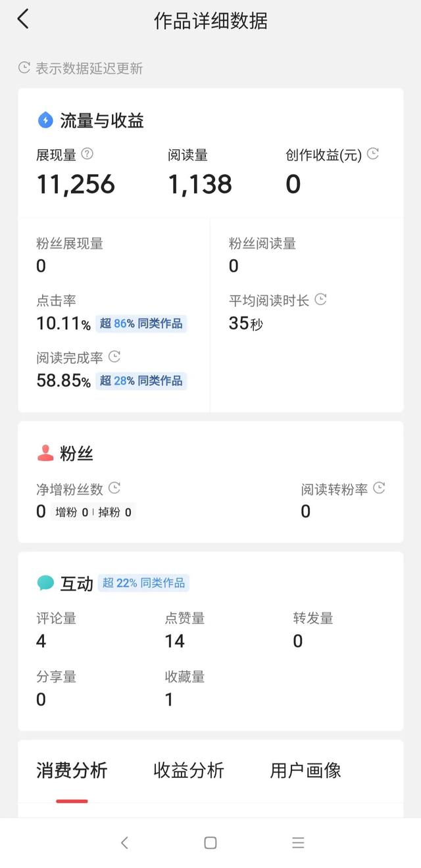The height and width of the screenshot is (868, 421).
Task: Tap the clock icon next to 净增粉丝数
Action: pyautogui.click(x=114, y=488)
